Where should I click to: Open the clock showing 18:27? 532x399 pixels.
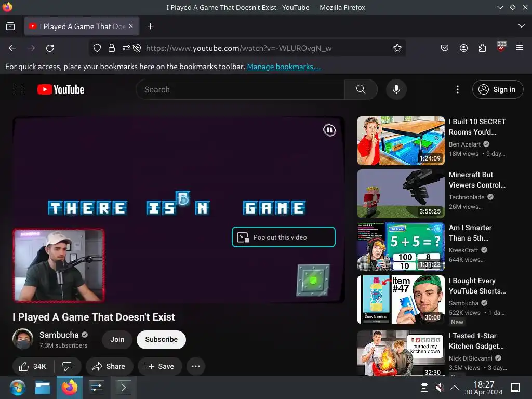pos(484,388)
